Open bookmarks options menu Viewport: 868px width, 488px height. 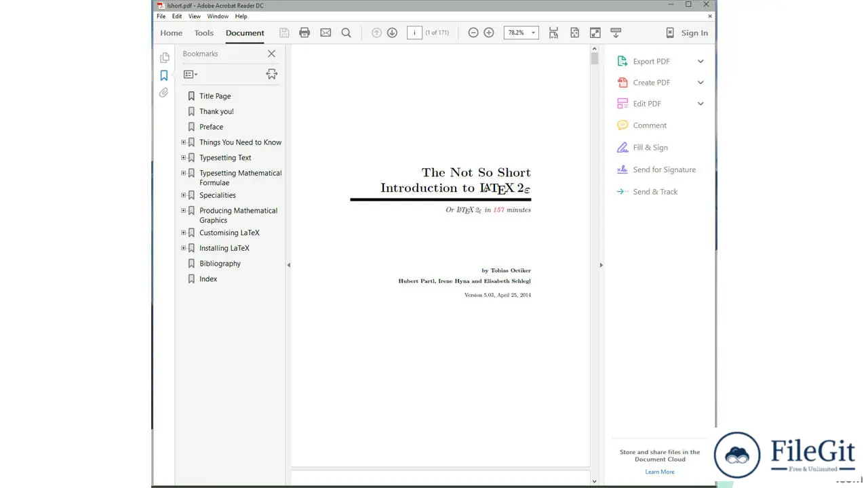[191, 75]
